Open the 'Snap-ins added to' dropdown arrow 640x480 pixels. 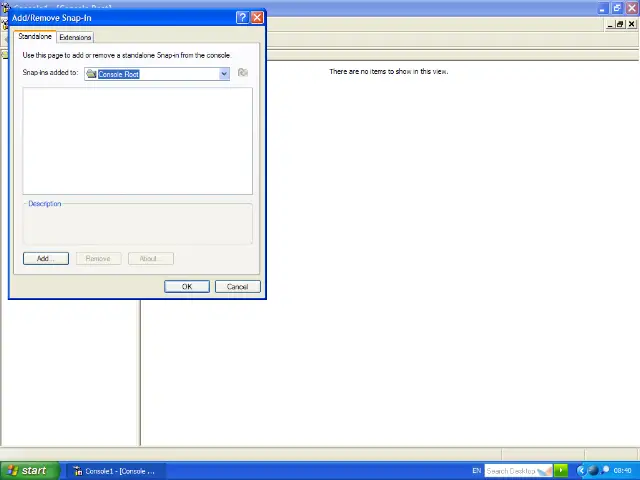[224, 73]
